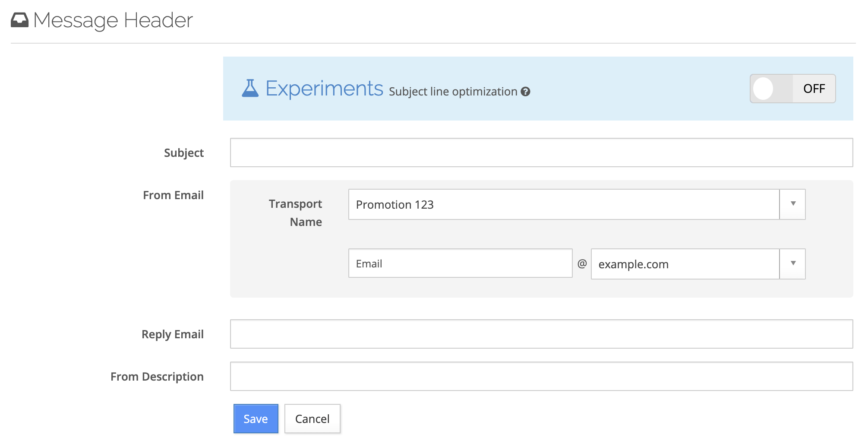Click the Experiments flask icon
868x448 pixels.
pos(250,88)
